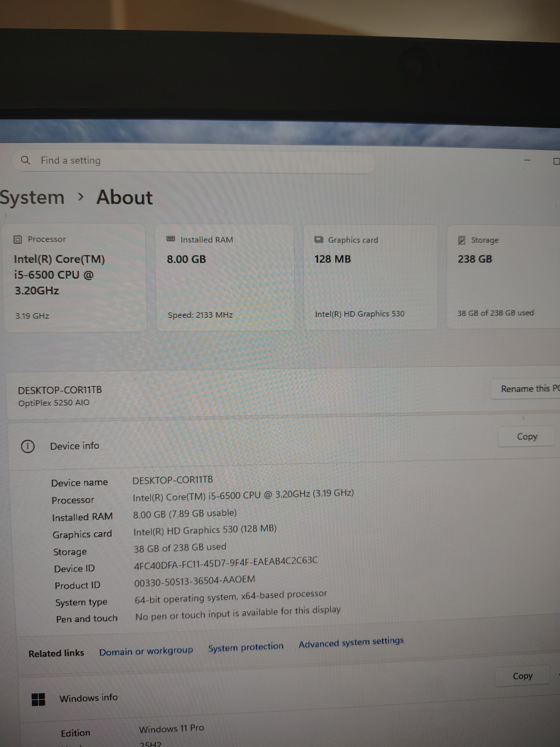
Task: Click "Speed: 2133 MHz" on the RAM card
Action: 201,315
